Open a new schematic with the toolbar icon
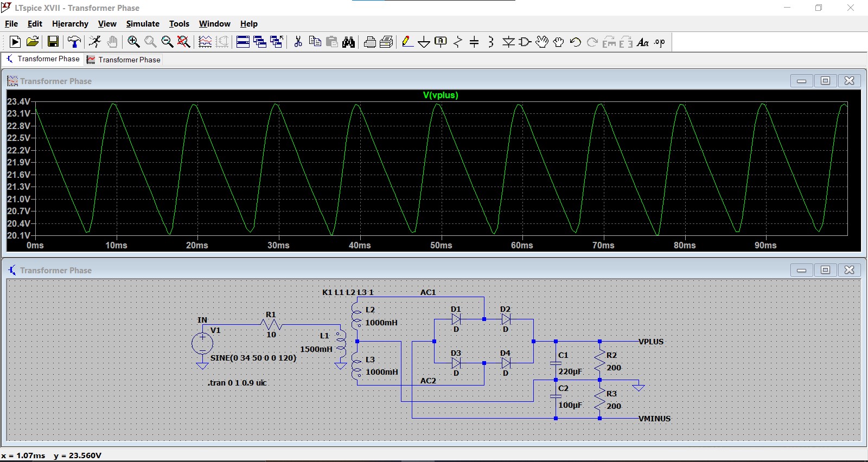 pyautogui.click(x=15, y=42)
